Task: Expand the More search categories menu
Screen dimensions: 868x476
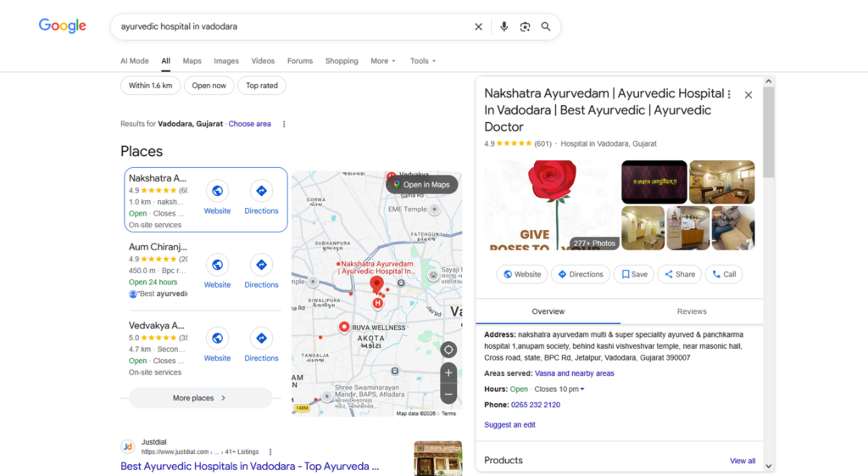Action: (x=382, y=61)
